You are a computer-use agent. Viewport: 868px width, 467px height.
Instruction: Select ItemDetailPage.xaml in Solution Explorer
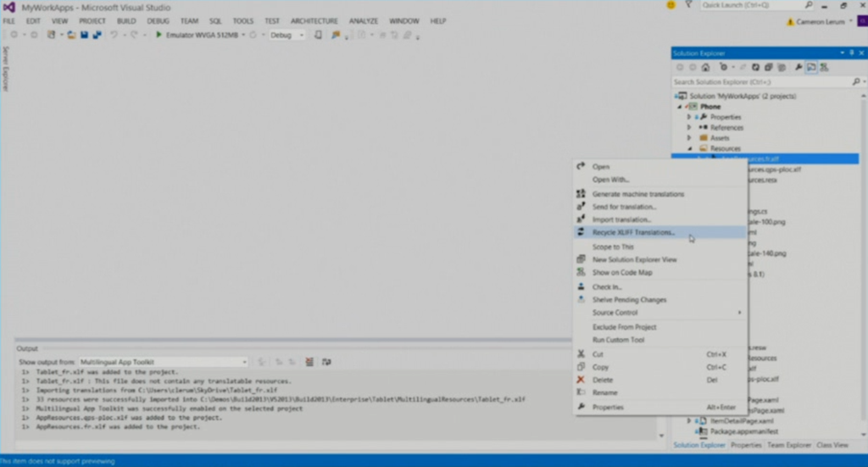(x=742, y=421)
